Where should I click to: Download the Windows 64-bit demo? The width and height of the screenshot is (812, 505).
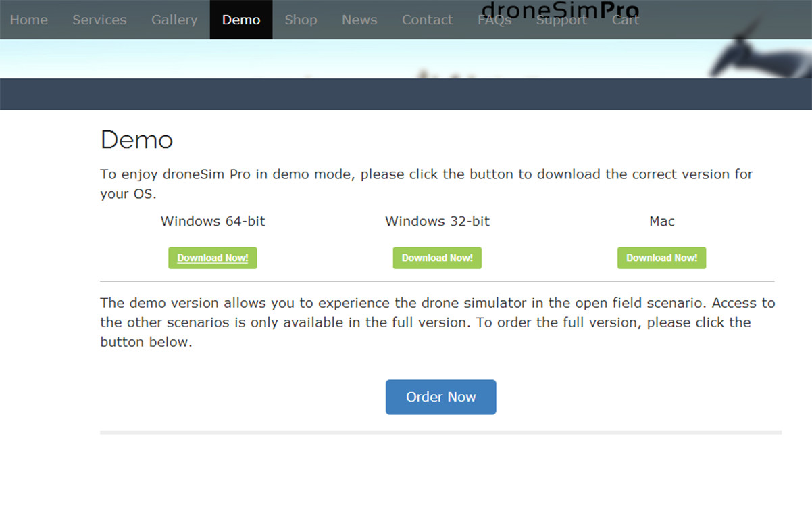tap(213, 258)
